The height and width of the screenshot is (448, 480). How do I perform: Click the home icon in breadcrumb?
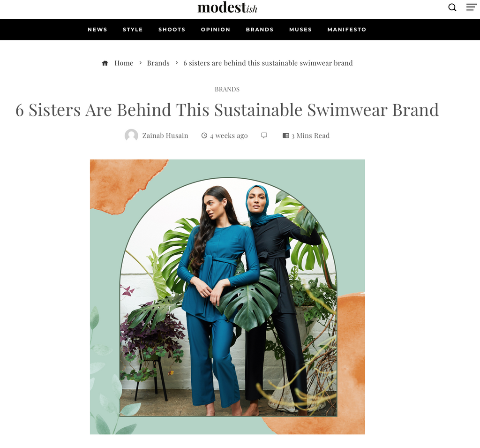click(105, 63)
